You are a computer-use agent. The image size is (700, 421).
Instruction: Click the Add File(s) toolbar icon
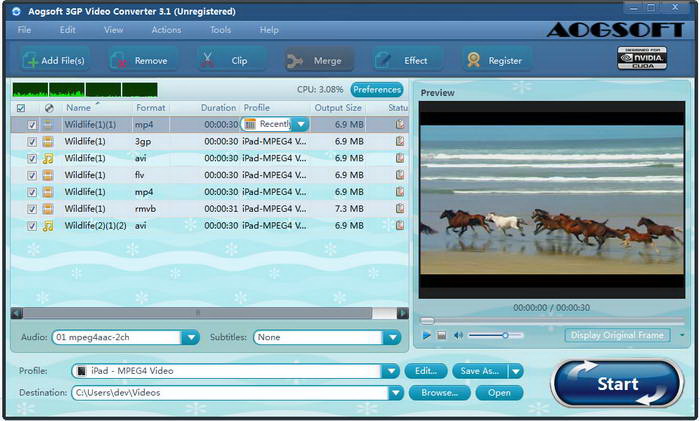coord(30,60)
